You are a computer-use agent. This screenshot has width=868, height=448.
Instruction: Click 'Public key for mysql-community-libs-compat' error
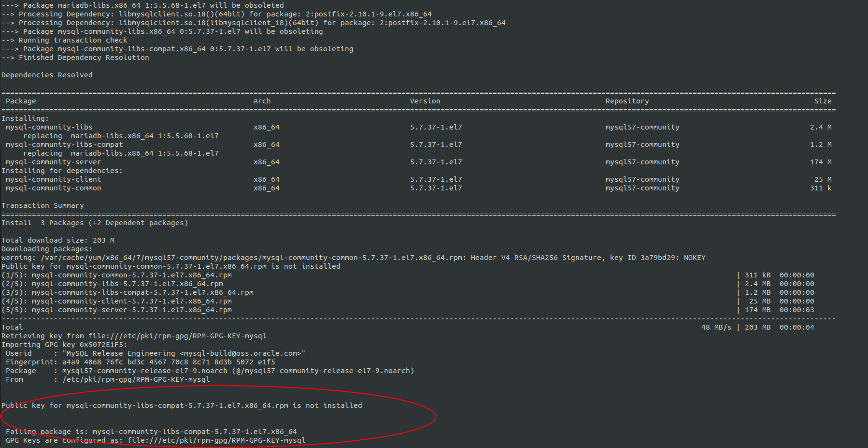point(182,405)
